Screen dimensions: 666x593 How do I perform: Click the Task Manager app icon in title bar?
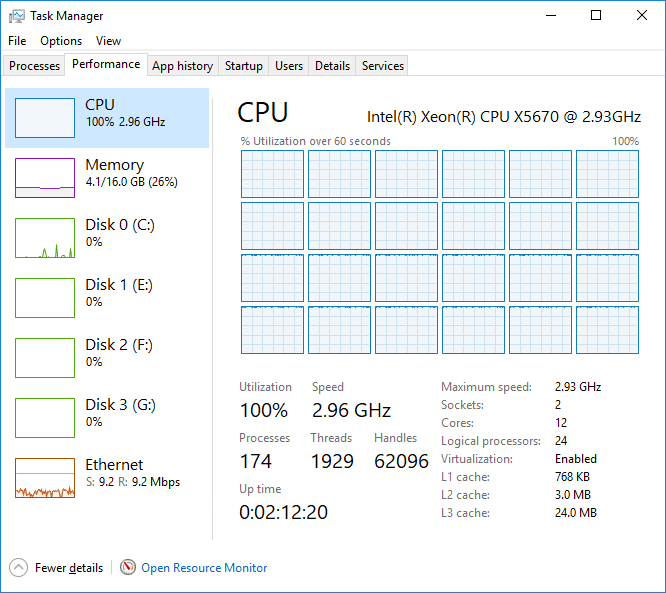point(16,16)
